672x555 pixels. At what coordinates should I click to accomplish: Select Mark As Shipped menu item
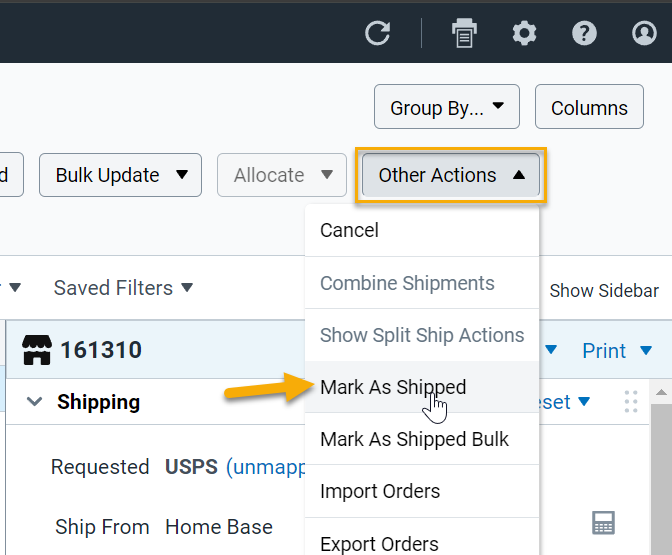393,387
